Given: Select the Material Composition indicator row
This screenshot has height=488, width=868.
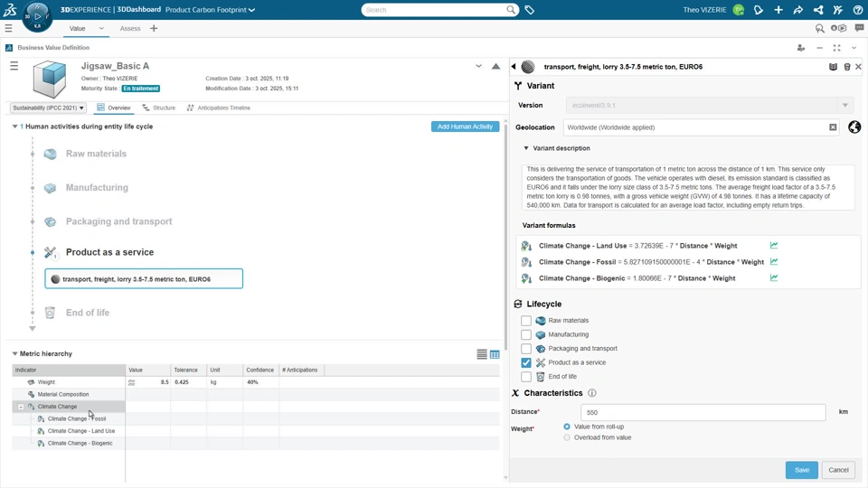Looking at the screenshot, I should [x=63, y=395].
